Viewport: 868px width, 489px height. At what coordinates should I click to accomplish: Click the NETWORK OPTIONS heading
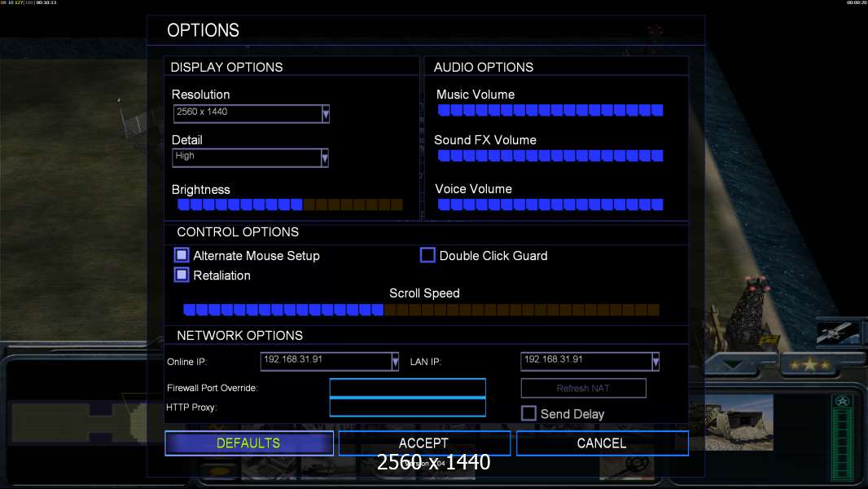(x=240, y=336)
